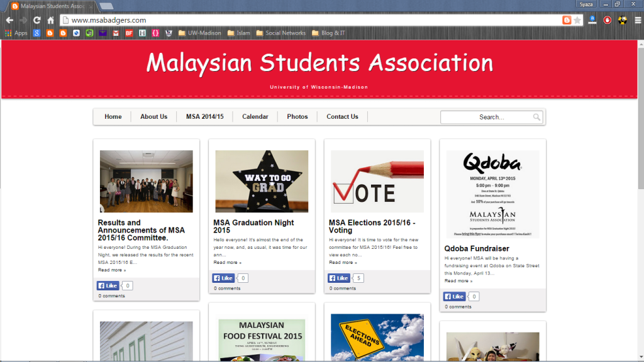Click the browser forward arrow

(x=23, y=20)
